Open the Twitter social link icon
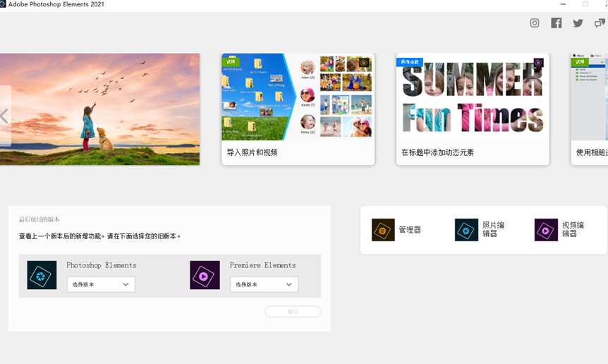The height and width of the screenshot is (364, 608). click(578, 23)
